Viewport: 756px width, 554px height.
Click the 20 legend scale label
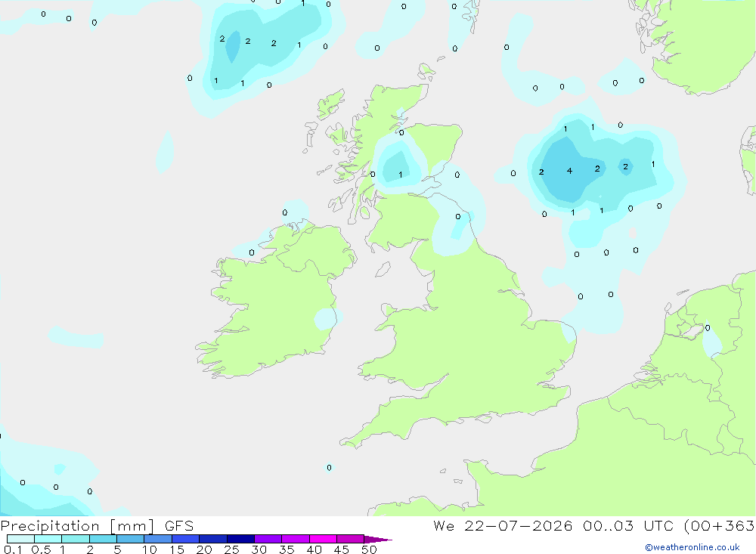click(204, 549)
